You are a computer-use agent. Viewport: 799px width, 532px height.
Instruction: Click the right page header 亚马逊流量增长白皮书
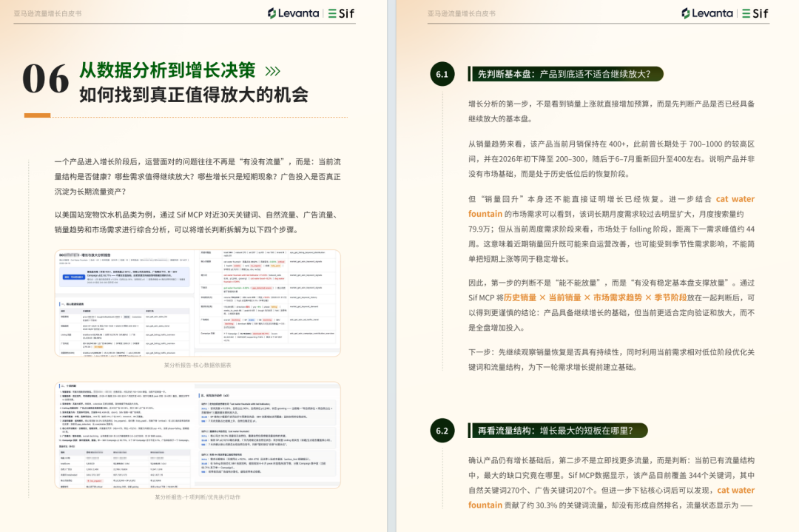[x=461, y=14]
